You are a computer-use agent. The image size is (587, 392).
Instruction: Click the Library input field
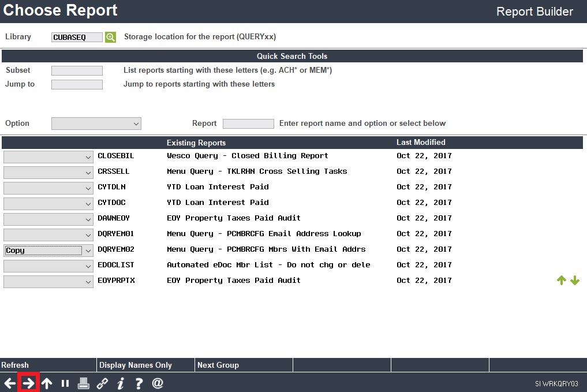77,37
